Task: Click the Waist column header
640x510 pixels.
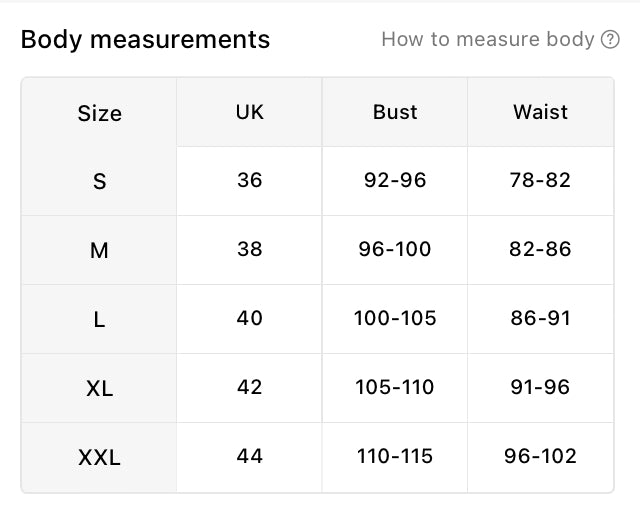Action: [540, 112]
